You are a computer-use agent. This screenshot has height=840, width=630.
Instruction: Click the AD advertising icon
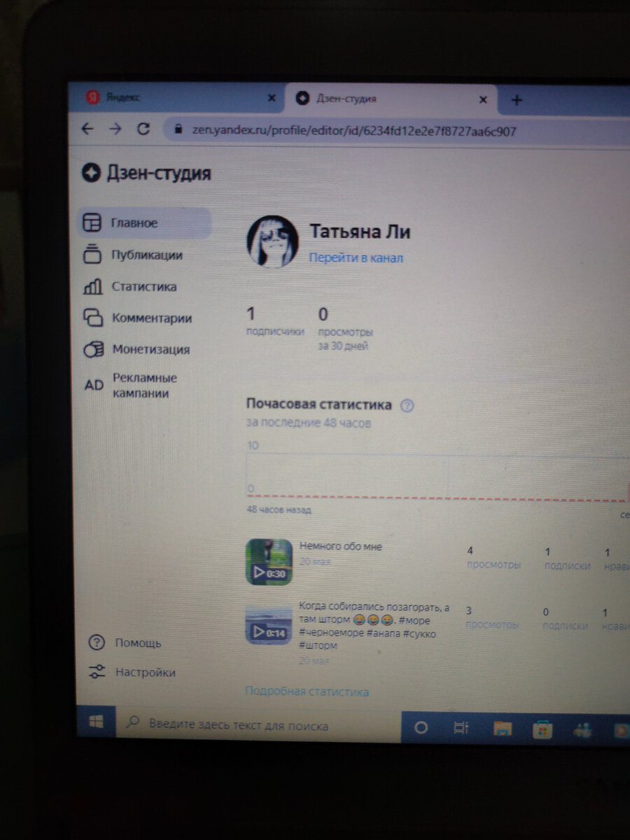tap(94, 385)
